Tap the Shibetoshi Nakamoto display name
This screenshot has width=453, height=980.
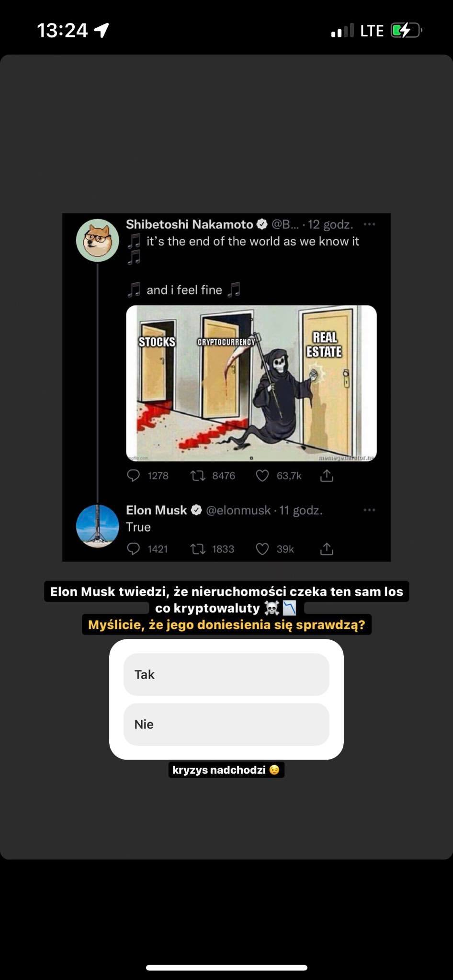(x=189, y=224)
